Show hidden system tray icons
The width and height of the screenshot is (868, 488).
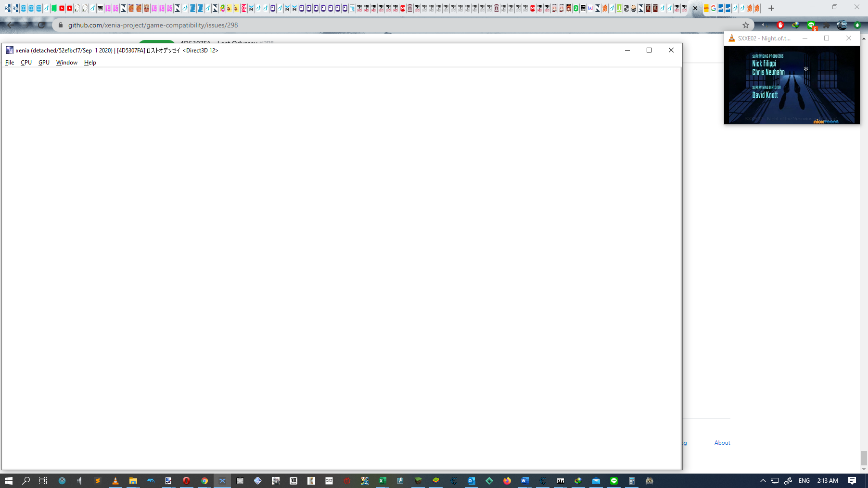763,481
